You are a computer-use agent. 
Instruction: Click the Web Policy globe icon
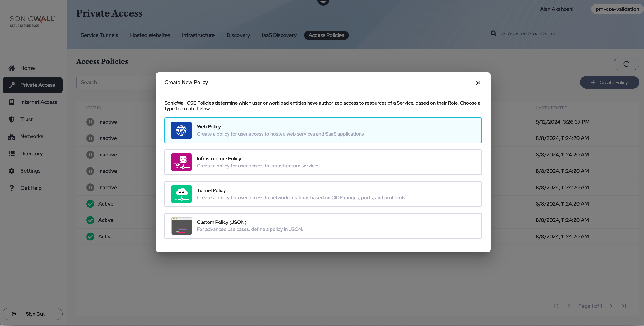[x=181, y=130]
